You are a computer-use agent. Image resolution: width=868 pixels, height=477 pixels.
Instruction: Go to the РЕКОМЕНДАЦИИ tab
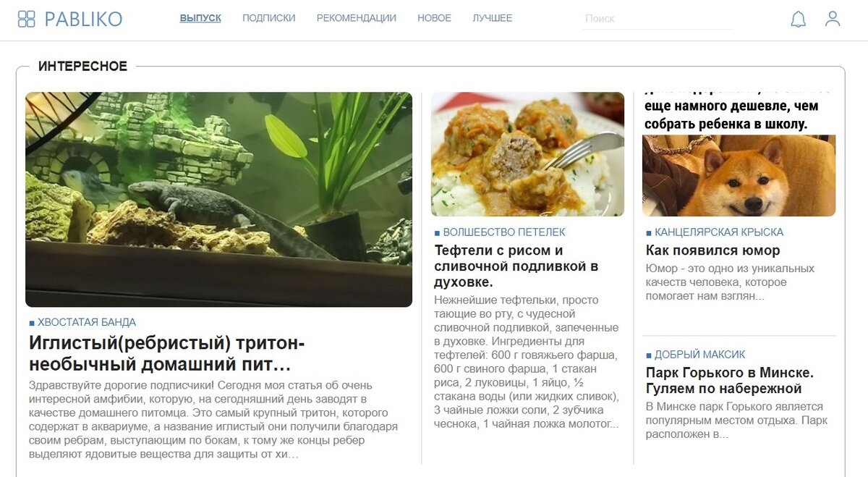click(357, 18)
